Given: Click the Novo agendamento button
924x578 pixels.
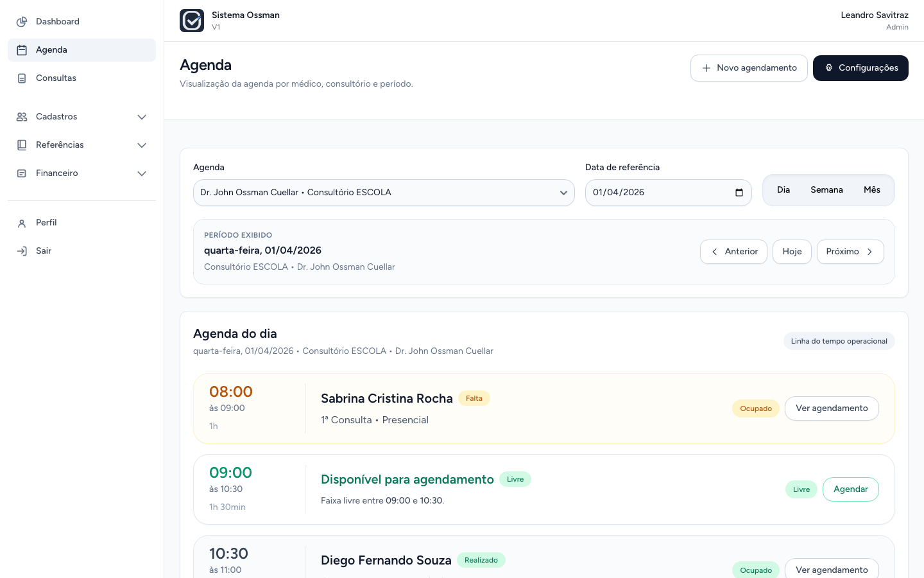Looking at the screenshot, I should click(x=749, y=68).
